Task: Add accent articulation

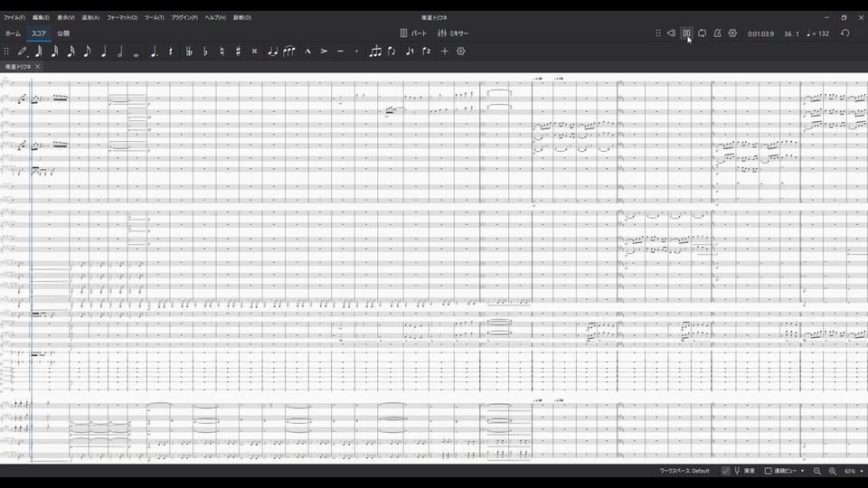Action: 324,52
